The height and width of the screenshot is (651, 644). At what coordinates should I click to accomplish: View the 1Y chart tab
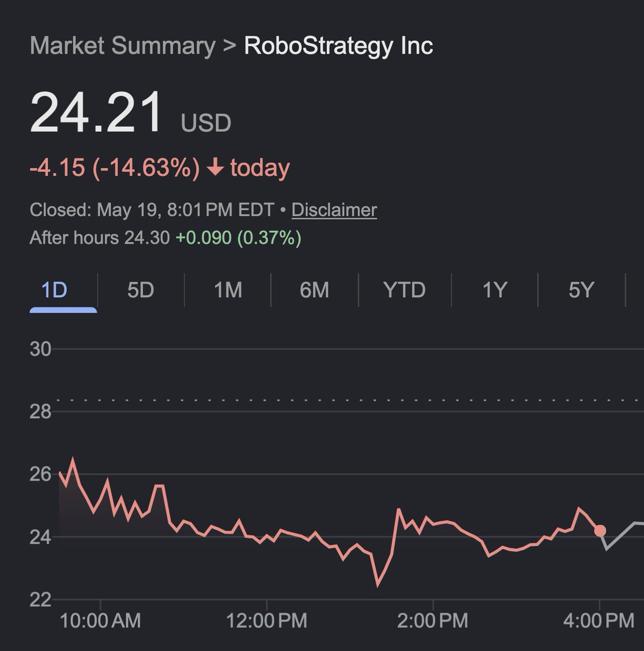tap(494, 290)
